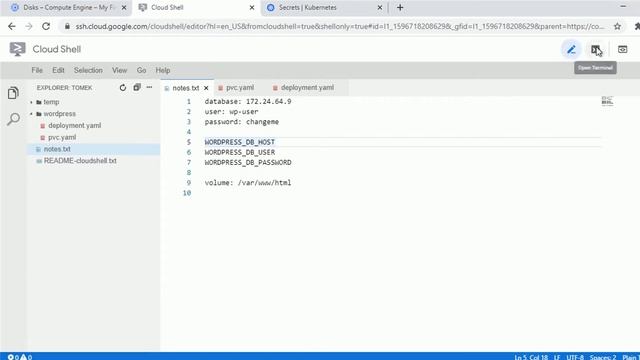Close the Cloud Shell browser tab
The image size is (640, 360).
click(252, 7)
